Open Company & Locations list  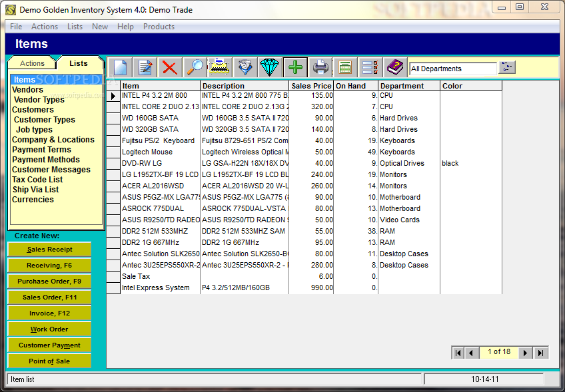pos(53,140)
